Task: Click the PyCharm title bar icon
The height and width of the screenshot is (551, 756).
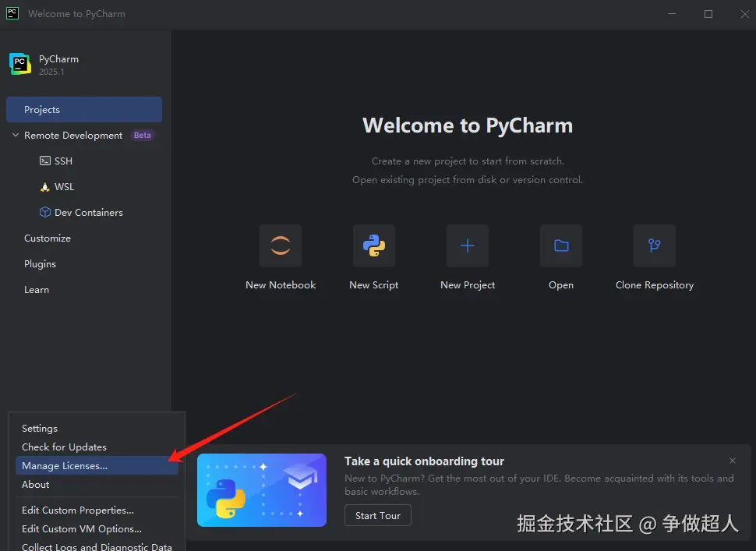Action: point(12,13)
